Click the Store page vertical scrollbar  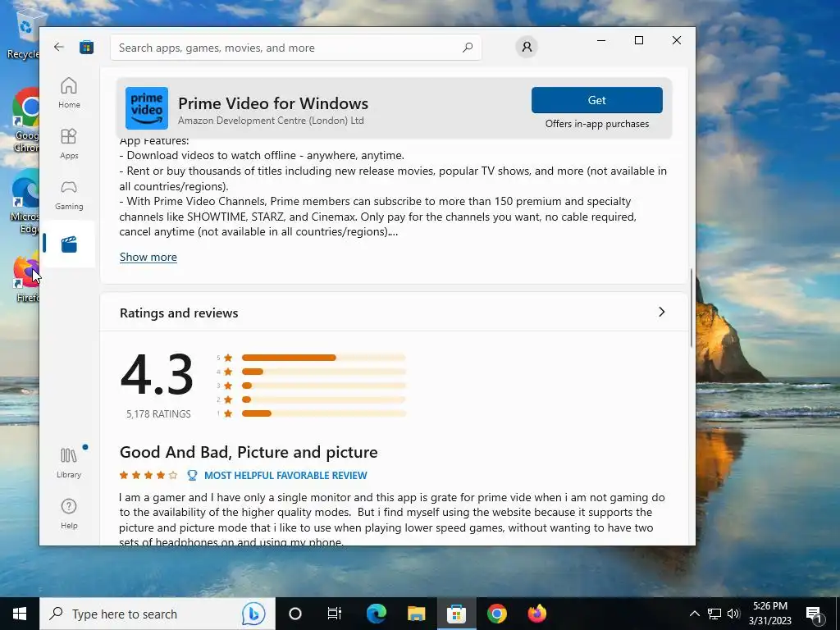tap(692, 308)
